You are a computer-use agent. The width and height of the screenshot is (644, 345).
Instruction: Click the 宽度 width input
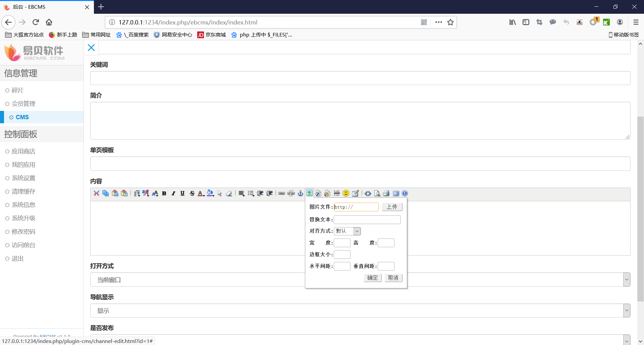[x=342, y=243]
